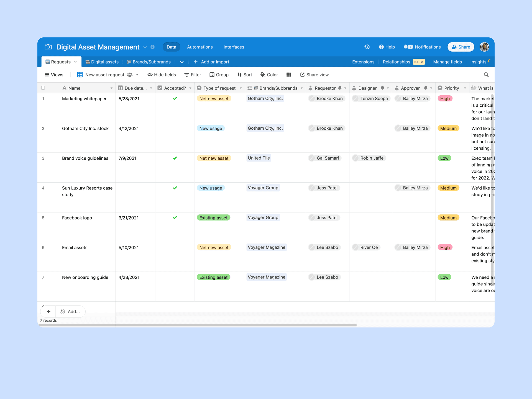The height and width of the screenshot is (399, 532).
Task: Click the Hide fields eye icon
Action: click(x=150, y=75)
